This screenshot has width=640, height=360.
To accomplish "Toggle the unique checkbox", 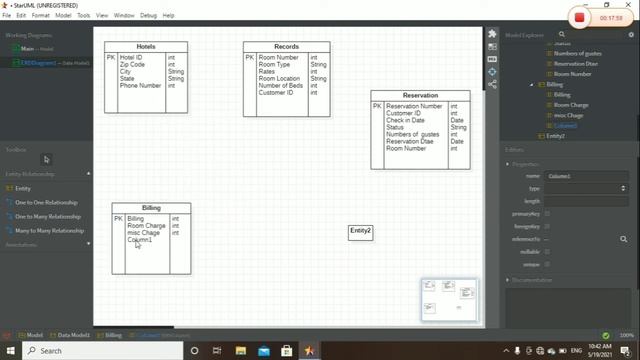I will tap(547, 264).
